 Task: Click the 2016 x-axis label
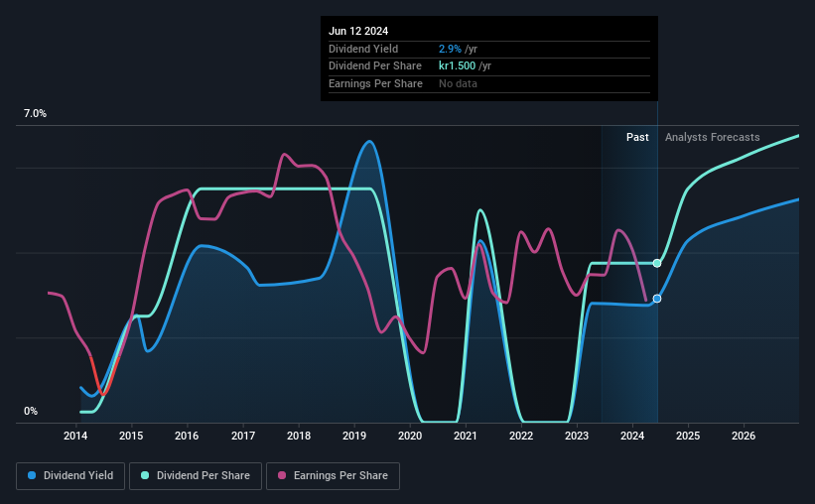point(187,436)
